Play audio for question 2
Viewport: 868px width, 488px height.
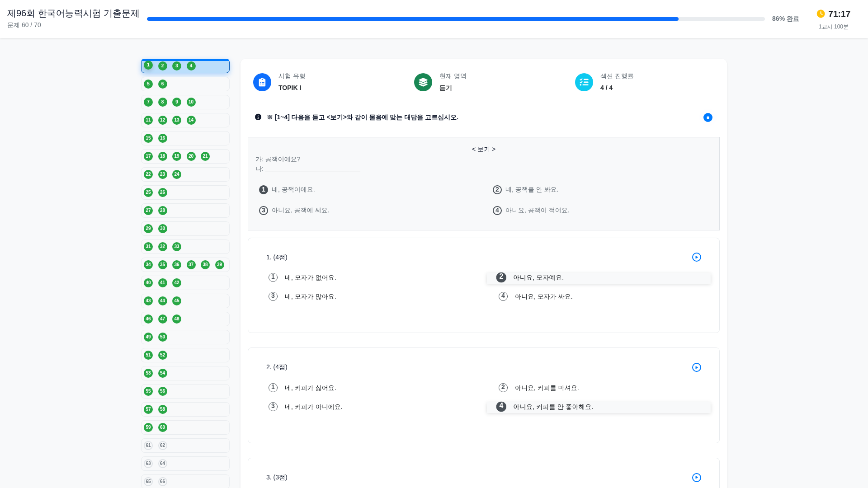pos(697,367)
